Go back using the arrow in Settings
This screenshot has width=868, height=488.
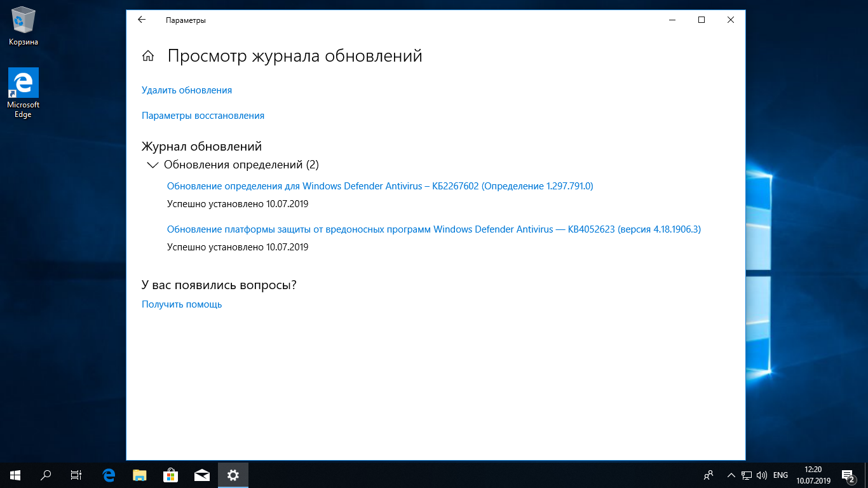(142, 20)
